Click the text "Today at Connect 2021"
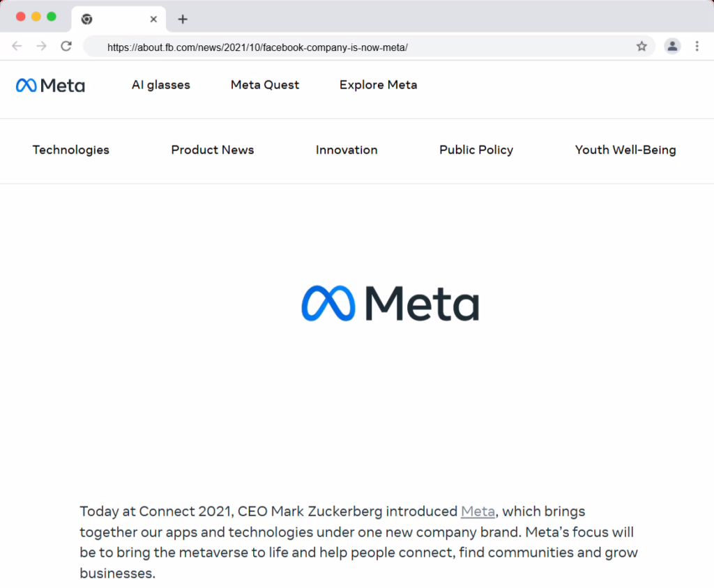 tap(157, 511)
